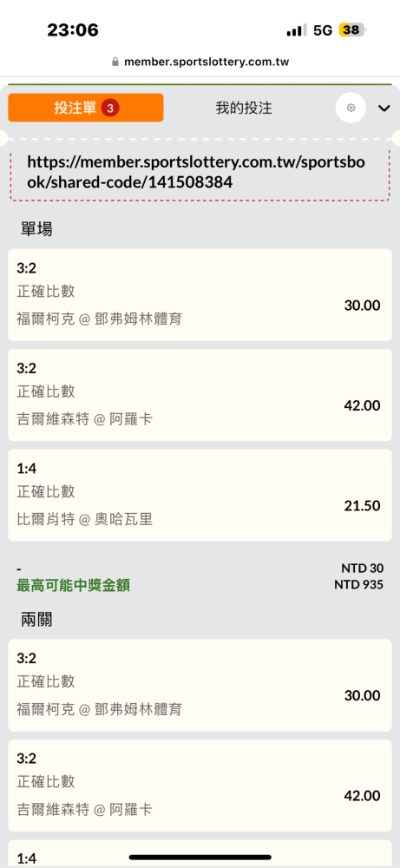Select the 福爾柯克 @ 鄧弗姆林體育 single bet
Viewport: 400px width, 868px height.
pyautogui.click(x=200, y=295)
